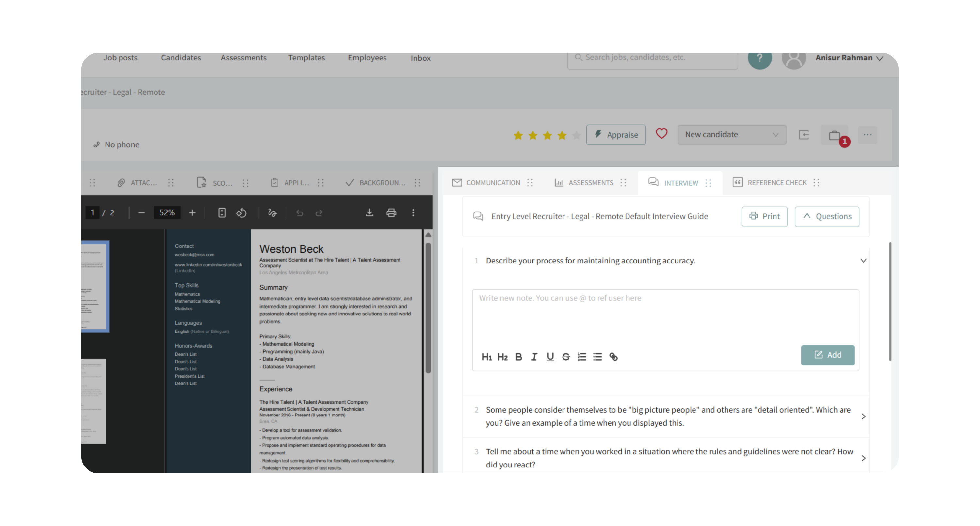Image resolution: width=980 pixels, height=526 pixels.
Task: Click the Appraise button
Action: (615, 135)
